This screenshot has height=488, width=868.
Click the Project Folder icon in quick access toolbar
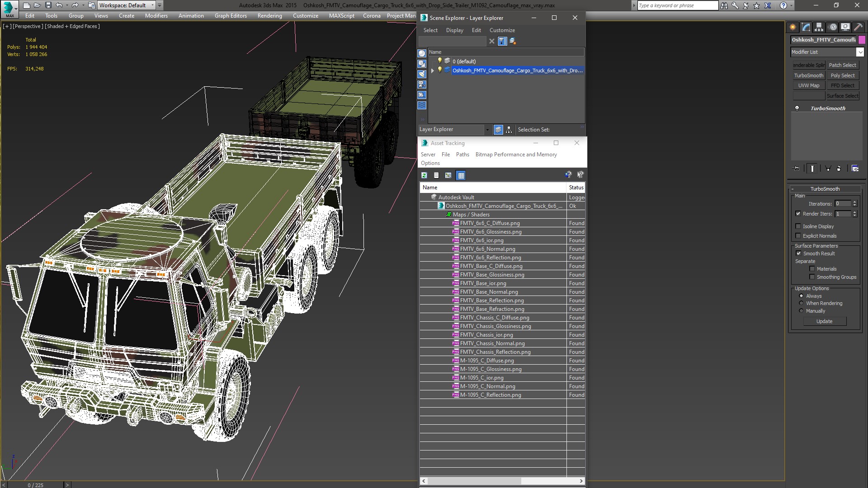click(x=92, y=5)
